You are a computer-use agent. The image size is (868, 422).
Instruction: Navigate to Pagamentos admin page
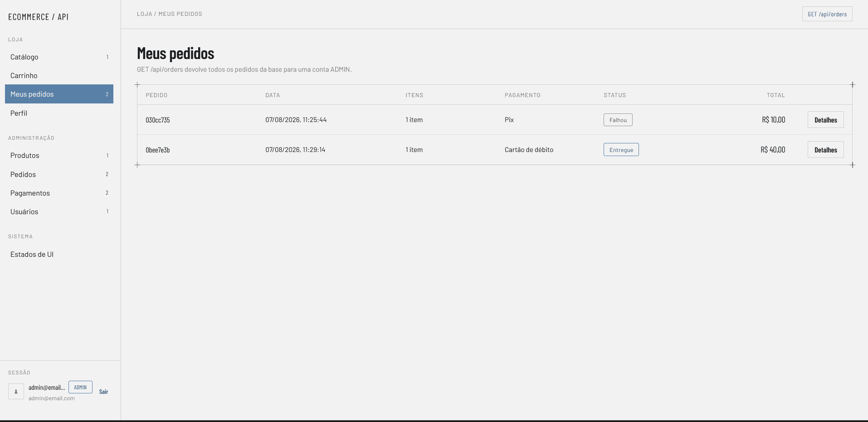59,193
